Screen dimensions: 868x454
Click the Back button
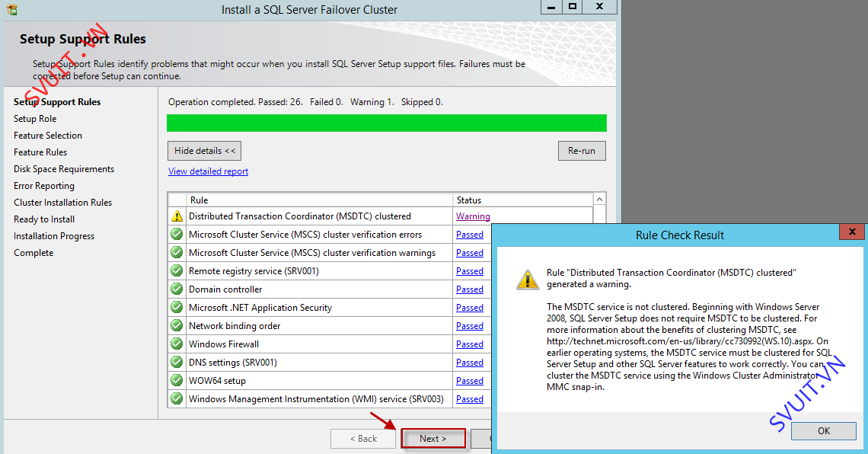363,439
